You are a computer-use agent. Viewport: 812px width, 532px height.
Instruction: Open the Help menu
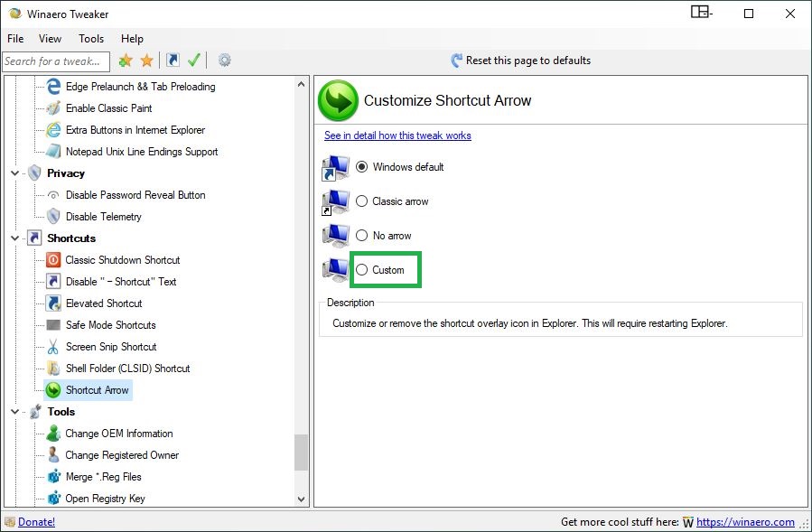click(132, 39)
